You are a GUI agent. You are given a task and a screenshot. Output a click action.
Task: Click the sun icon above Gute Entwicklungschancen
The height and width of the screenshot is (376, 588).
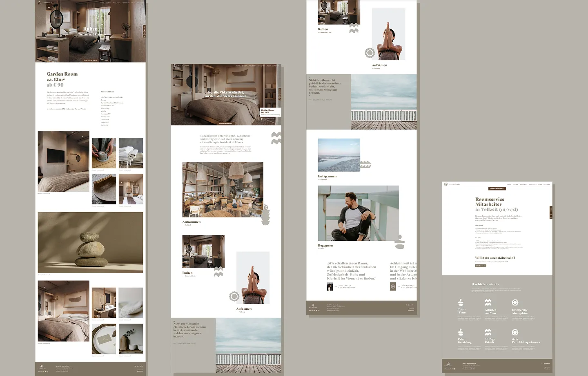pyautogui.click(x=515, y=332)
